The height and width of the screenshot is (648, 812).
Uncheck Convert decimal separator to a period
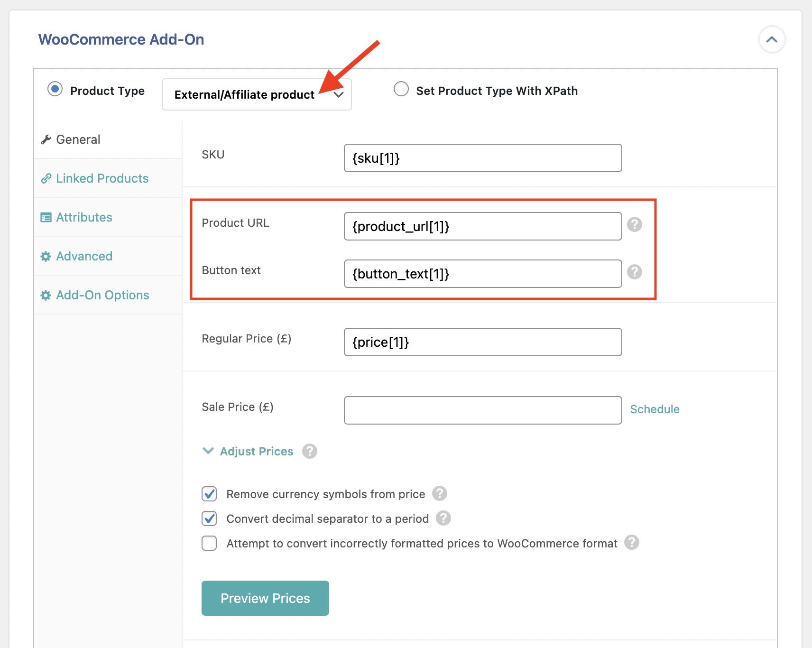(x=209, y=518)
